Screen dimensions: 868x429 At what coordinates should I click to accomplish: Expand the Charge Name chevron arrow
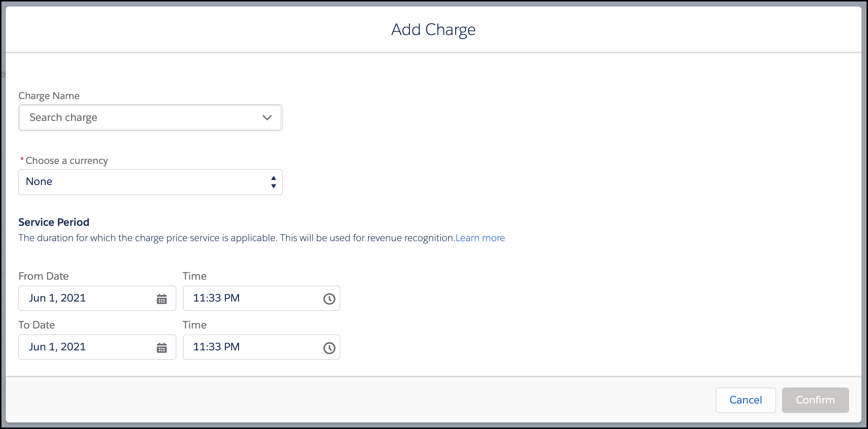267,118
